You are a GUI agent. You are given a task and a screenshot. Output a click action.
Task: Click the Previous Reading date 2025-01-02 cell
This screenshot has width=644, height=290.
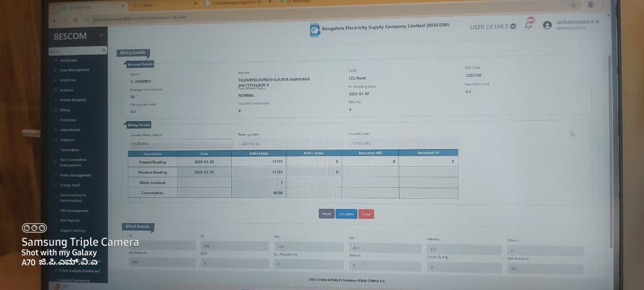tap(204, 172)
